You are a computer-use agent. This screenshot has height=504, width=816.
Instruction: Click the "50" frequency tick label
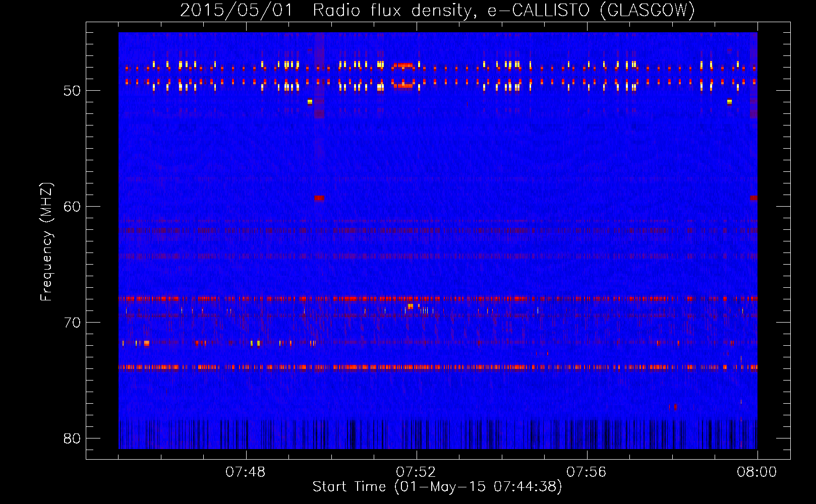[x=72, y=91]
